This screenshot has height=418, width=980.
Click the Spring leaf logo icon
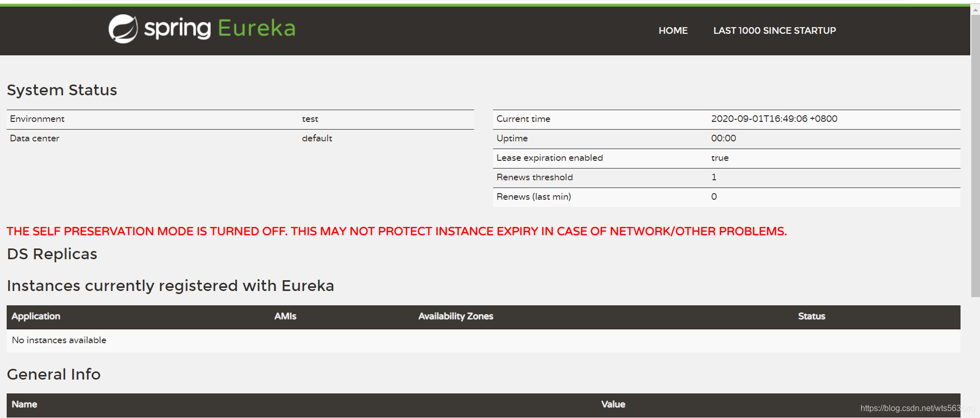tap(123, 29)
